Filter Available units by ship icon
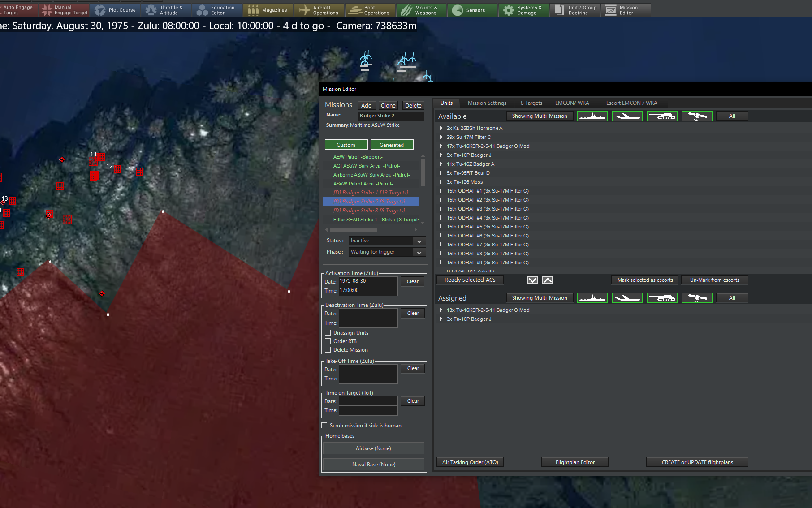This screenshot has height=508, width=812. (x=592, y=116)
